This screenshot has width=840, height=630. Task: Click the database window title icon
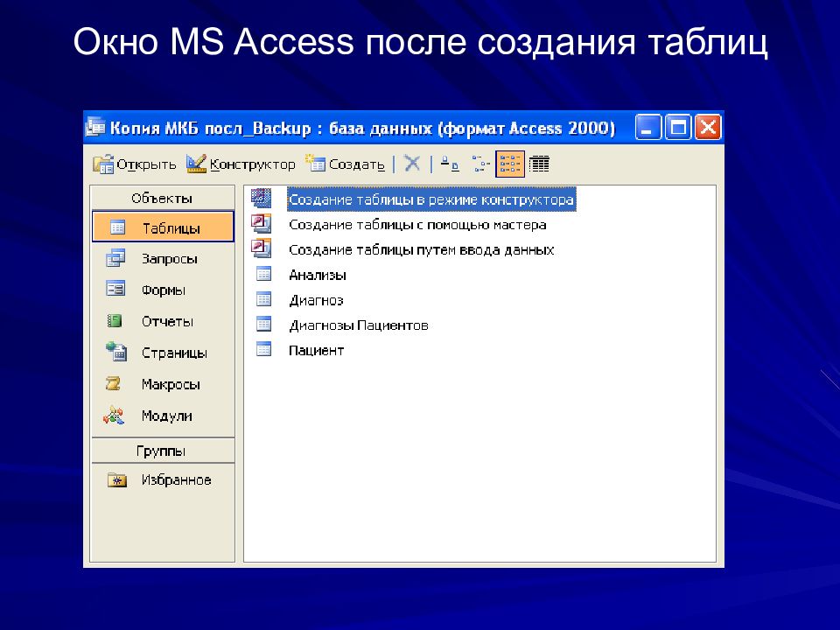[x=96, y=127]
